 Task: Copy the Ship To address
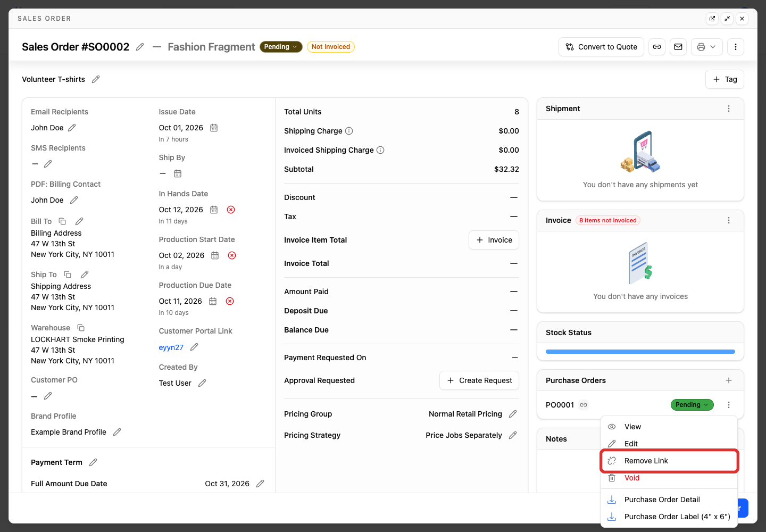[68, 275]
